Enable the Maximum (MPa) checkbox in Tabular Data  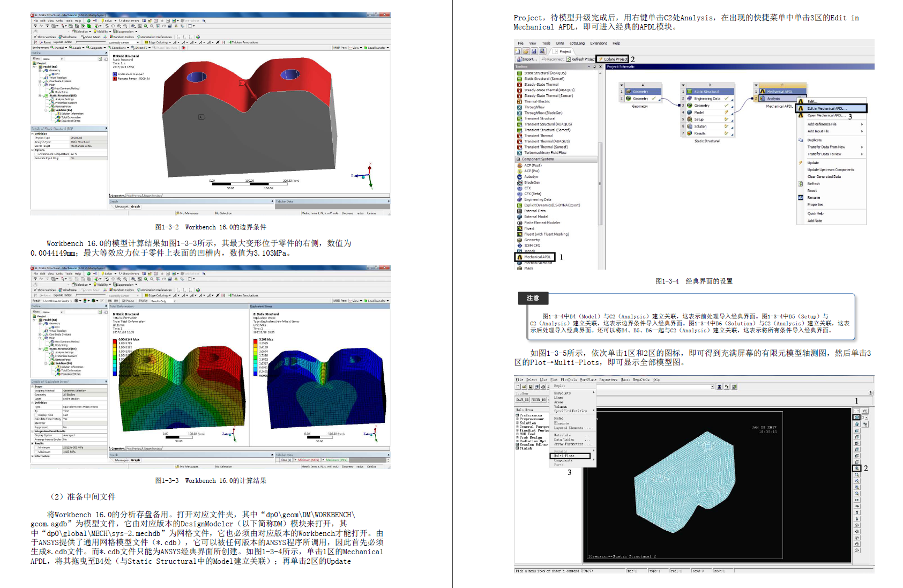point(323,460)
